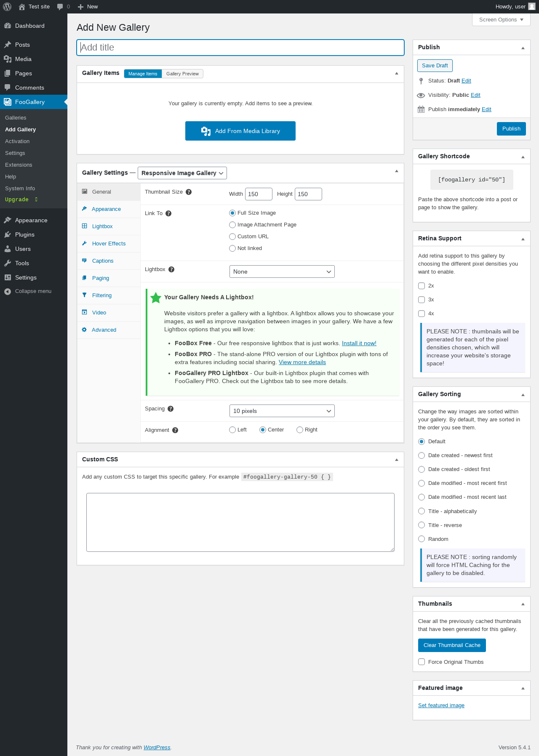
Task: Open the Captions settings tab
Action: coord(109,261)
